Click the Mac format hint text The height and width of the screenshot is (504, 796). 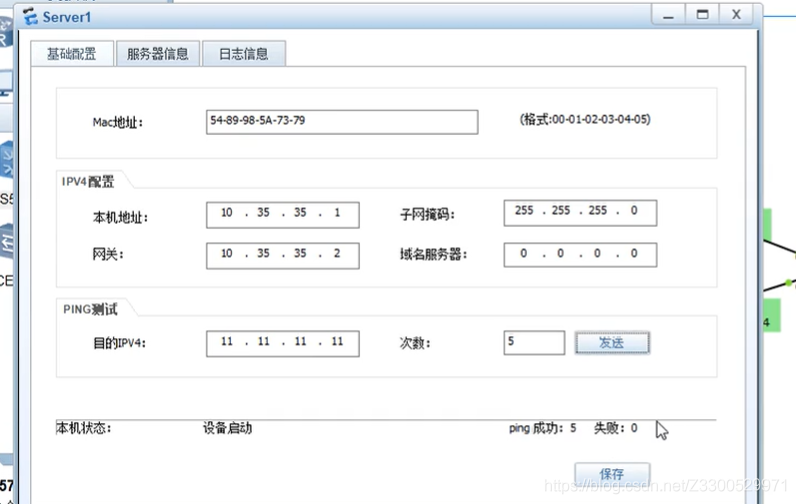585,120
